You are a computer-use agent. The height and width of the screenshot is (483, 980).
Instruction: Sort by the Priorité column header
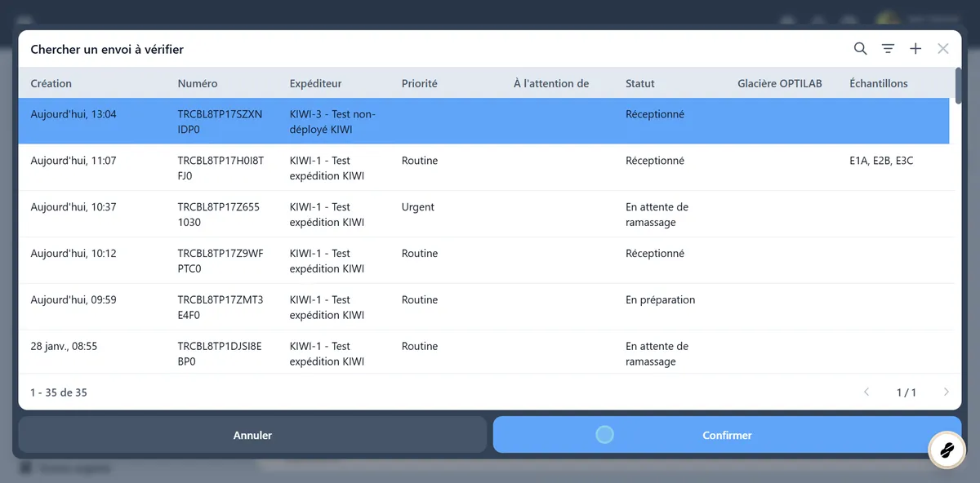(x=420, y=83)
